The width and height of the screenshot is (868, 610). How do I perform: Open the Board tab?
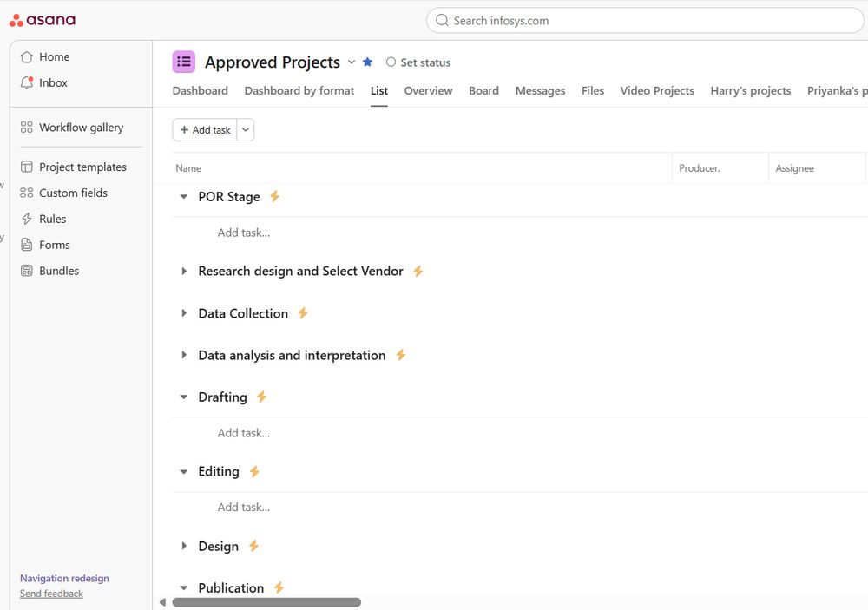(483, 91)
